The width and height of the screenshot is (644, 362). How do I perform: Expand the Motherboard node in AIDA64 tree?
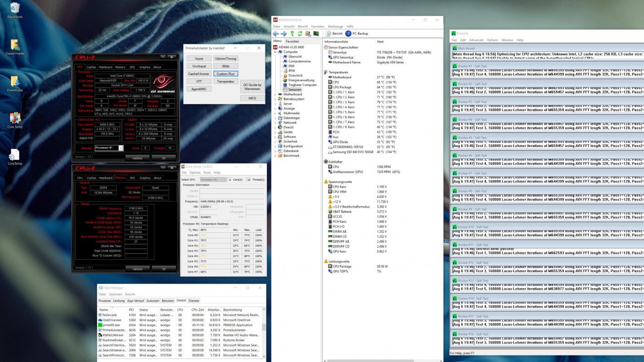click(275, 94)
